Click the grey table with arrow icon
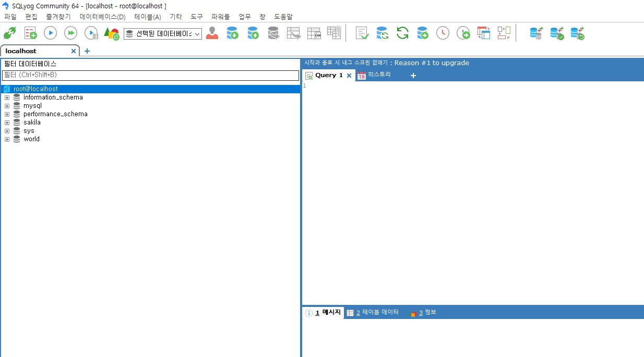 pos(294,33)
